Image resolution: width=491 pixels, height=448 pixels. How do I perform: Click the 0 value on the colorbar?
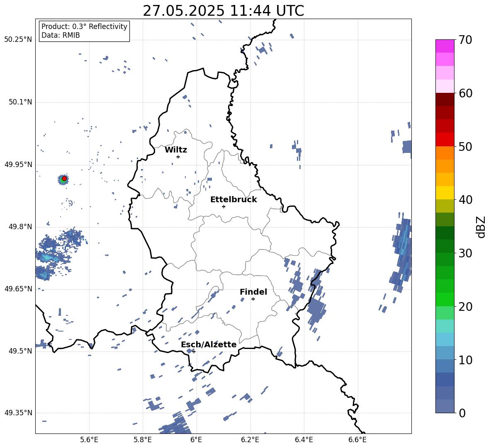[x=462, y=413]
